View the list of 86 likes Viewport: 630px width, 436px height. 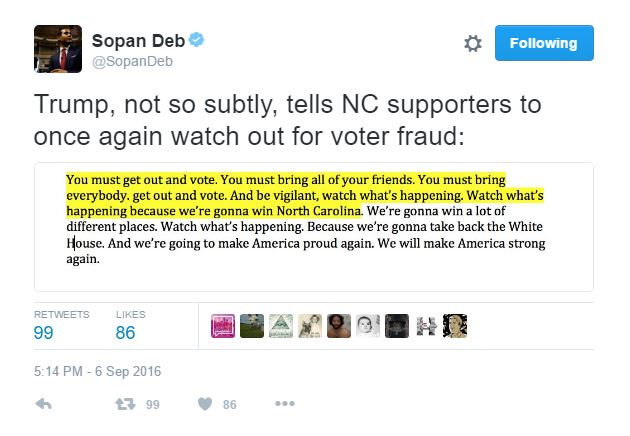[125, 333]
